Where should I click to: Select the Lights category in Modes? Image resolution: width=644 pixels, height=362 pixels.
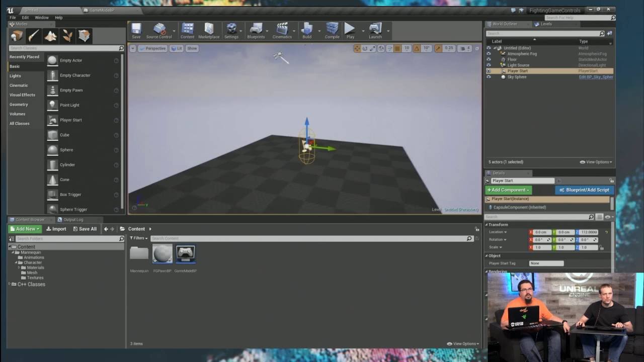point(15,76)
